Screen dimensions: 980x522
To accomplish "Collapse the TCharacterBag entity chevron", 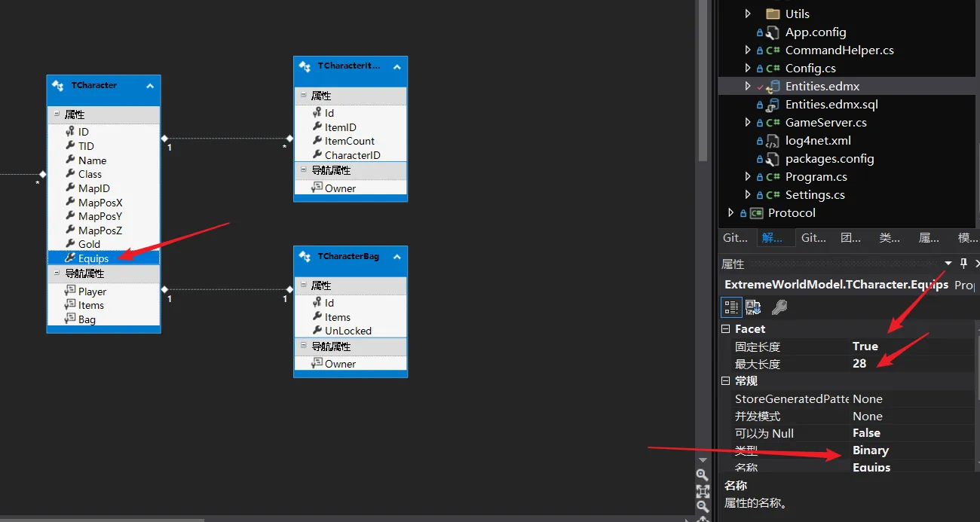I will coord(397,257).
